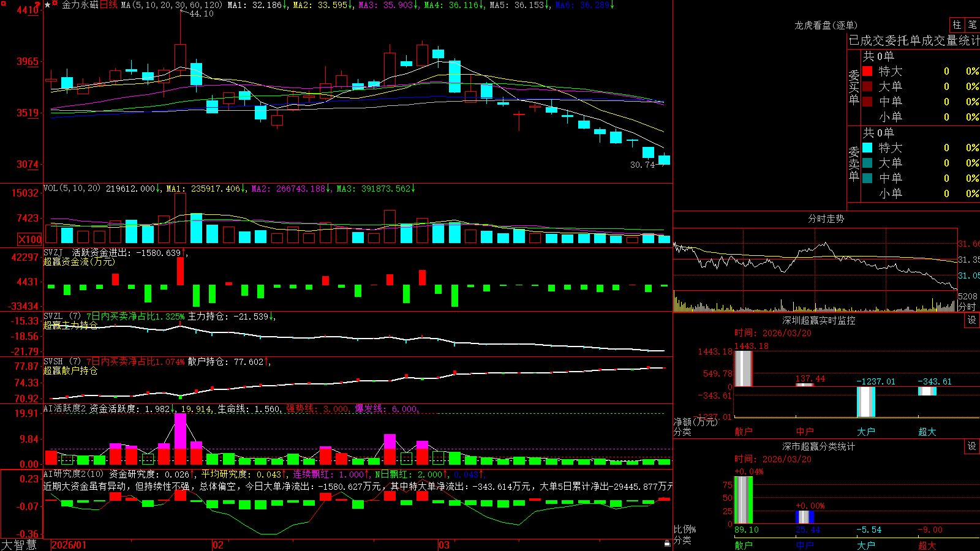The height and width of the screenshot is (551, 980).
Task: Select the SVZJ indicator name
Action: point(53,252)
